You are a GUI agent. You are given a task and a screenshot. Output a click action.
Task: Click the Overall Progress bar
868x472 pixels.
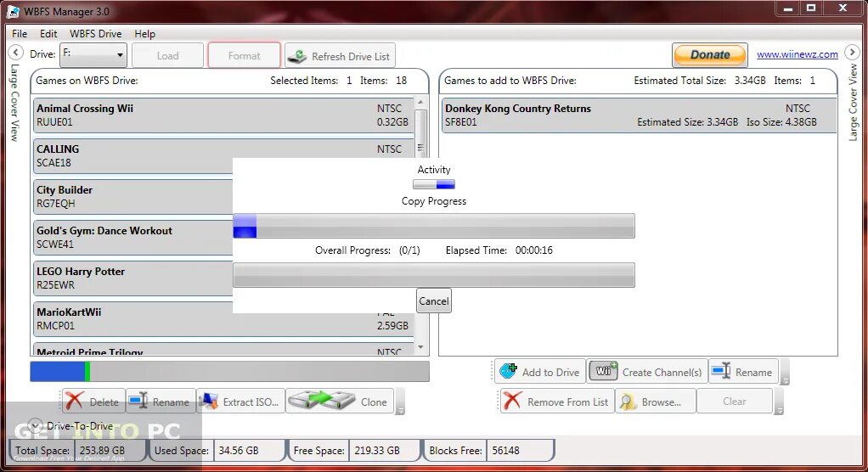pyautogui.click(x=434, y=275)
